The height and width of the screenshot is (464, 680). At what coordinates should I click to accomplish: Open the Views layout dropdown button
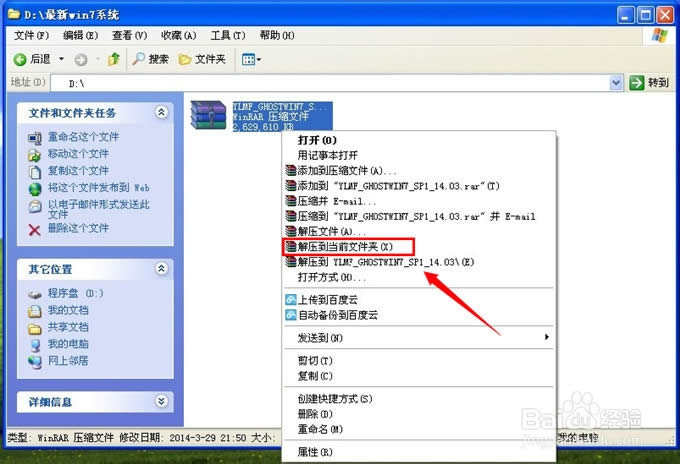click(251, 59)
